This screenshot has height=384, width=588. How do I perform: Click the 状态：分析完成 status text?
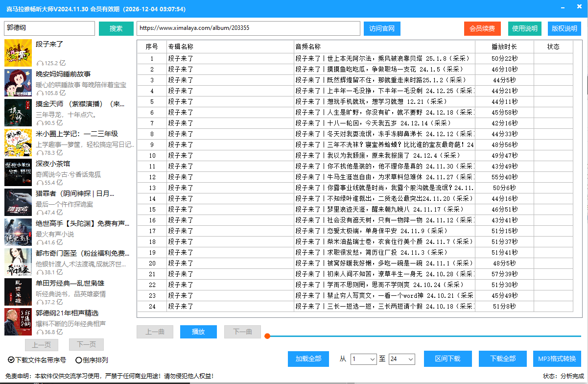[563, 376]
